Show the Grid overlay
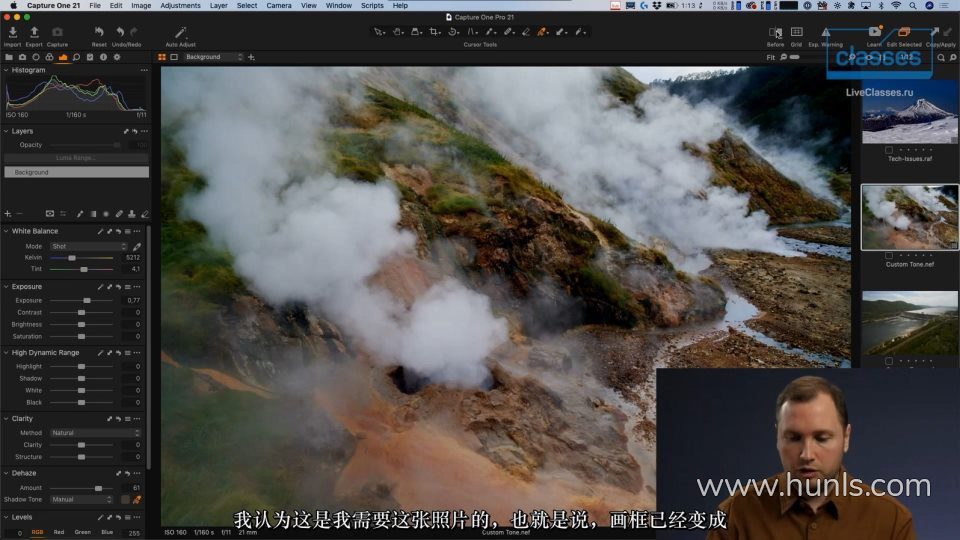The image size is (960, 540). pos(796,33)
